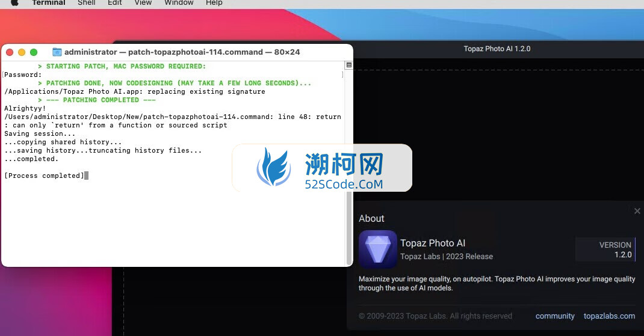The width and height of the screenshot is (644, 336).
Task: Click the Terminal window title text
Action: point(182,52)
